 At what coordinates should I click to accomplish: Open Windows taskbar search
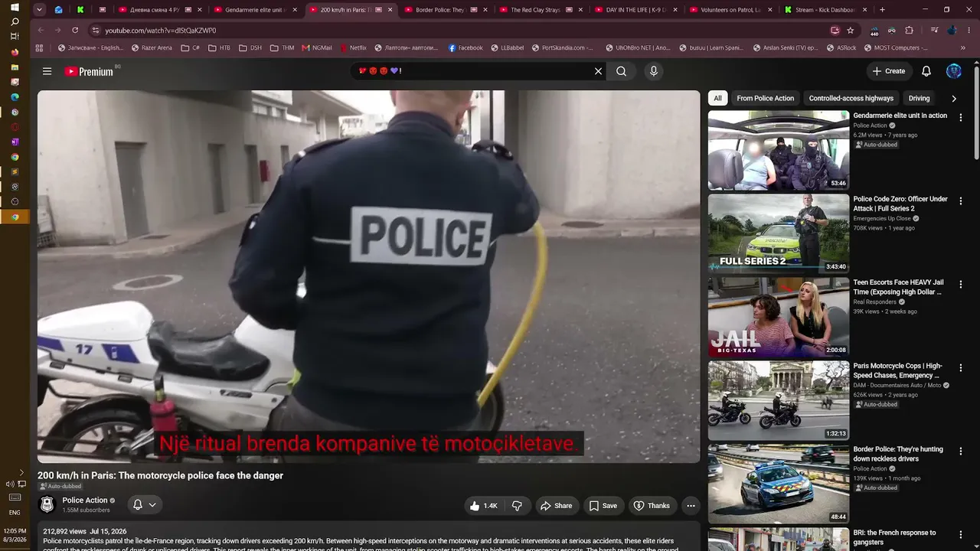15,22
